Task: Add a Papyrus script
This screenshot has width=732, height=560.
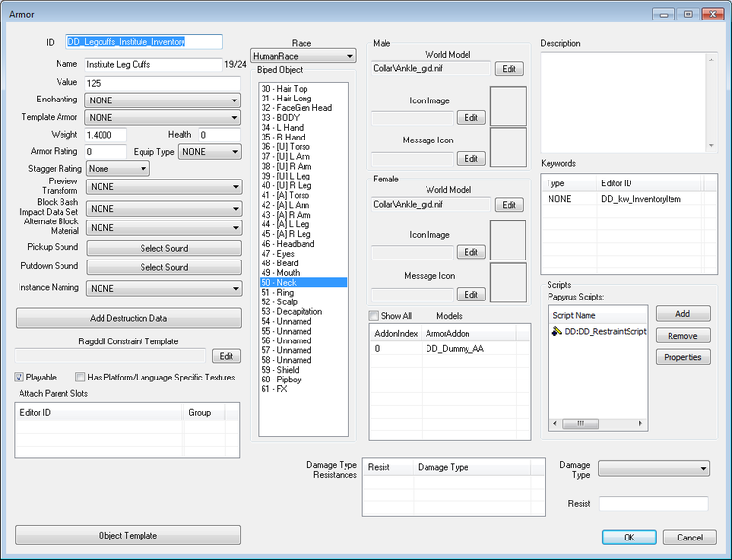Action: [682, 314]
